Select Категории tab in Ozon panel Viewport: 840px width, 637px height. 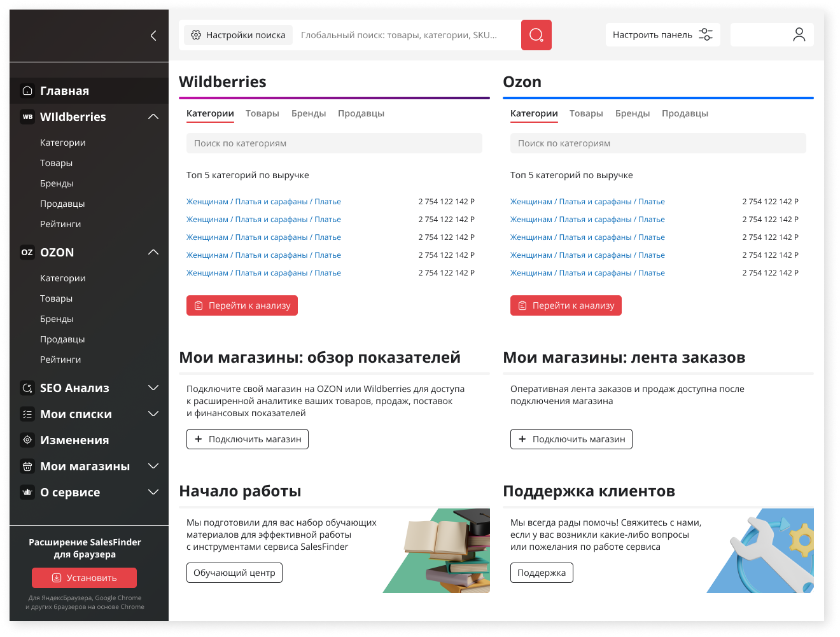coord(534,113)
